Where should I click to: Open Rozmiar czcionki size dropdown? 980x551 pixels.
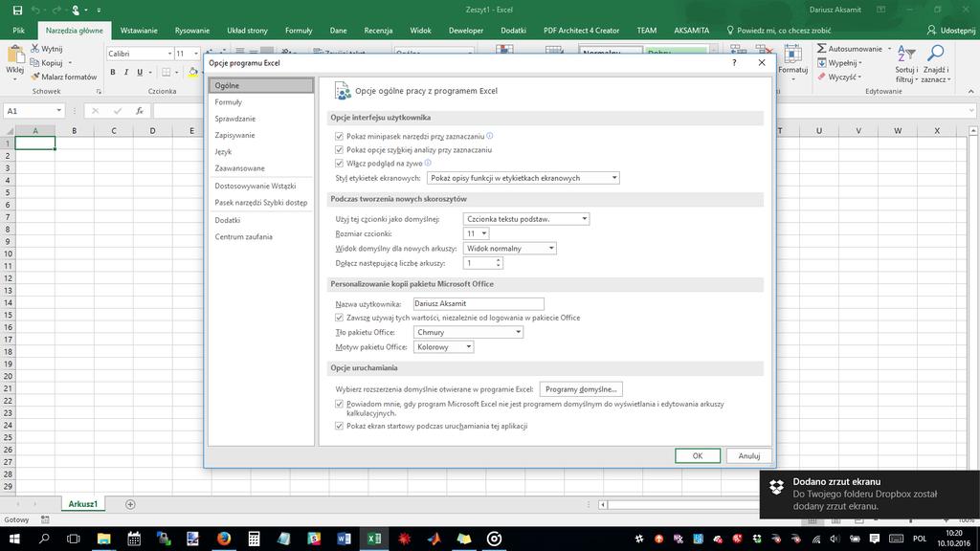click(x=477, y=233)
